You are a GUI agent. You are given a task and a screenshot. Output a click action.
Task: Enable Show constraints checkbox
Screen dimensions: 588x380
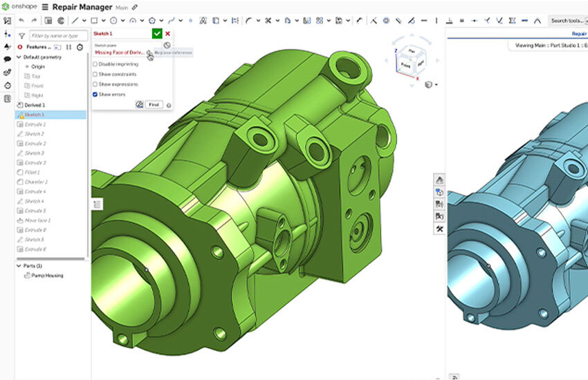[95, 75]
